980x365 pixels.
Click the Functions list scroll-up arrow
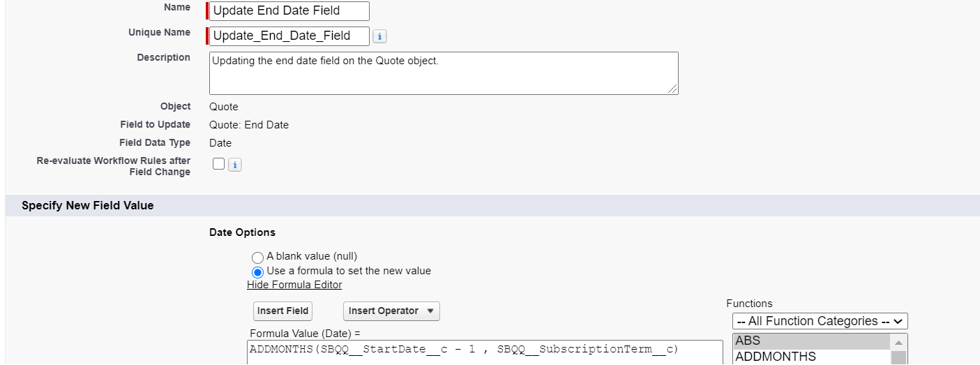898,342
